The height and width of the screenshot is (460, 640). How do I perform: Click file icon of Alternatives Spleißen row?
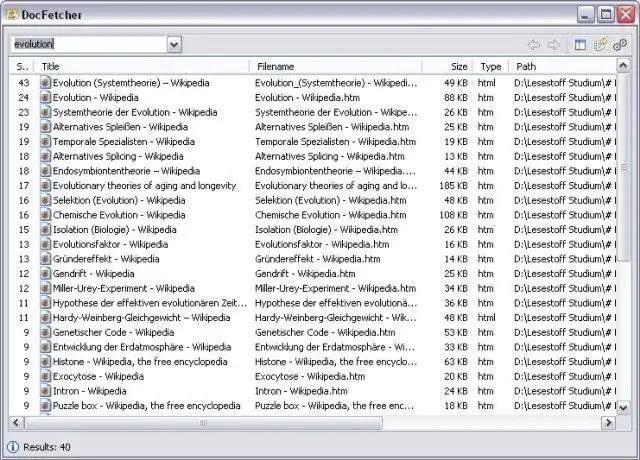[x=45, y=127]
